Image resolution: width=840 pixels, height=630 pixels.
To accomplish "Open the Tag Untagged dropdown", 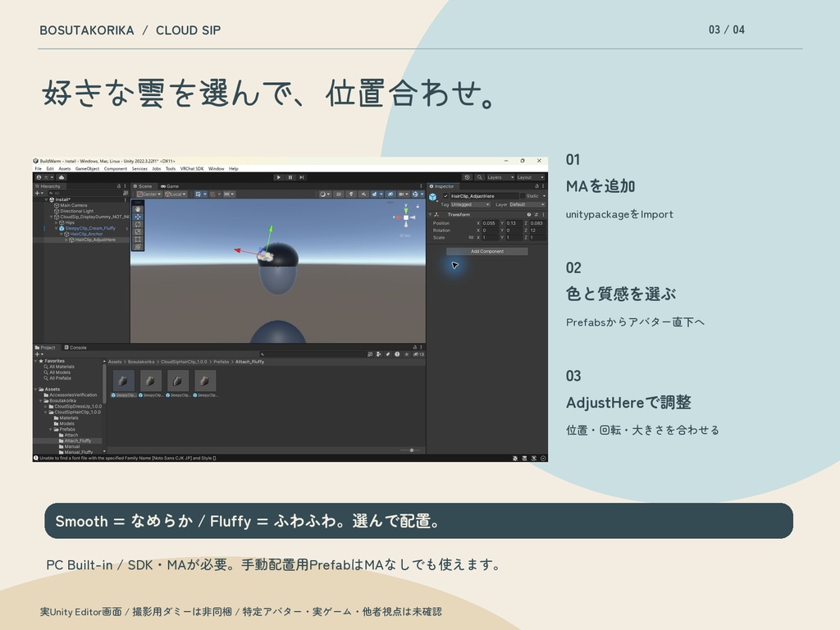I will (x=470, y=204).
